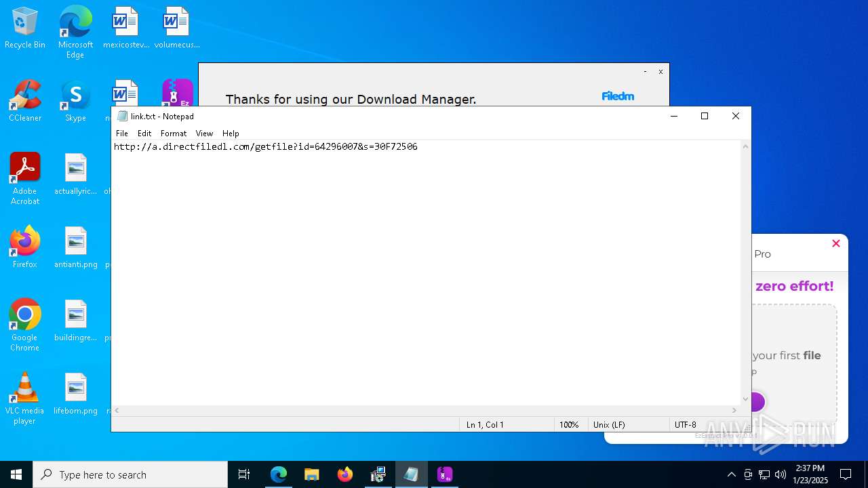Screen dimensions: 868x488
Task: Open Firefox desktop shortcut
Action: pos(25,248)
